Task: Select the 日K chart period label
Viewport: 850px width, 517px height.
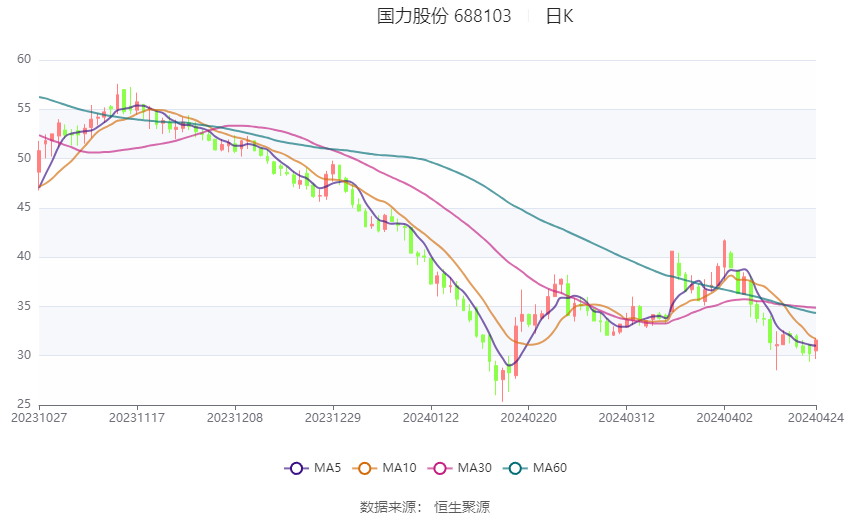Action: pyautogui.click(x=559, y=16)
